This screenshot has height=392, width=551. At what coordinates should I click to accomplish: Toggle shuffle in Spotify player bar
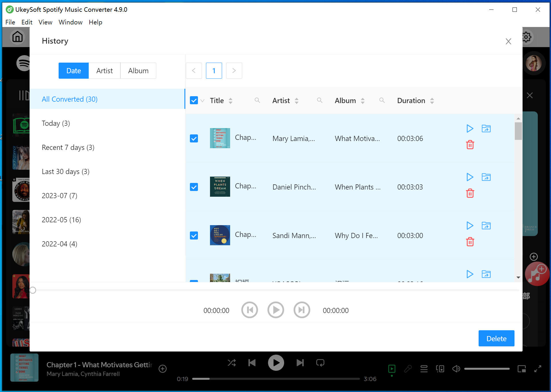[232, 363]
